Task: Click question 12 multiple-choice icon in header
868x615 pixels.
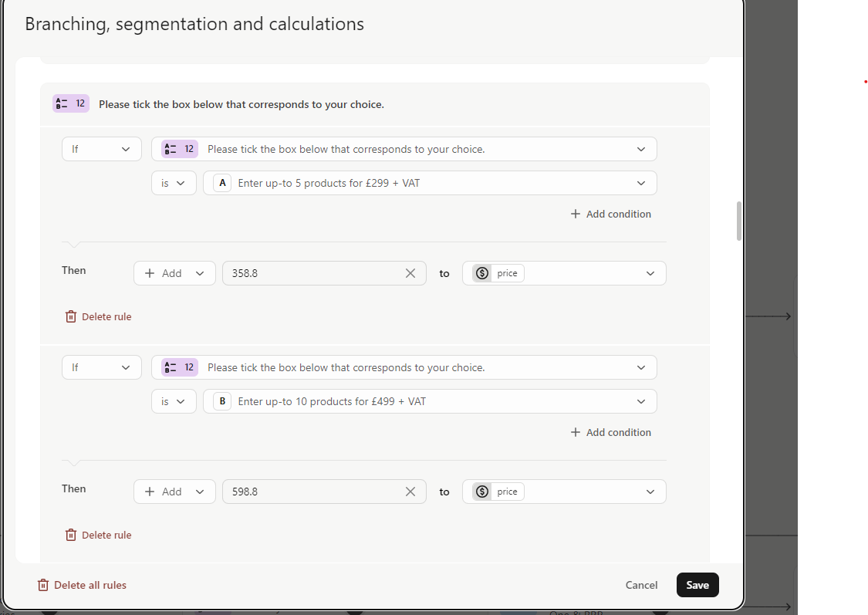Action: tap(71, 103)
